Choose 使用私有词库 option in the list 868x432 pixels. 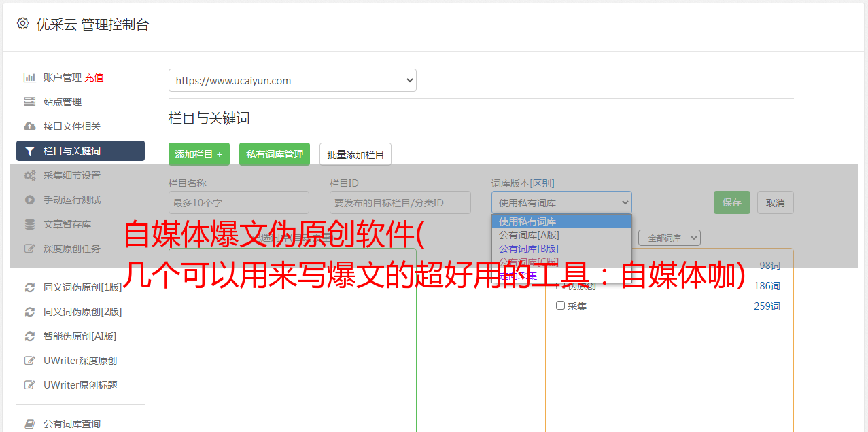click(x=561, y=221)
